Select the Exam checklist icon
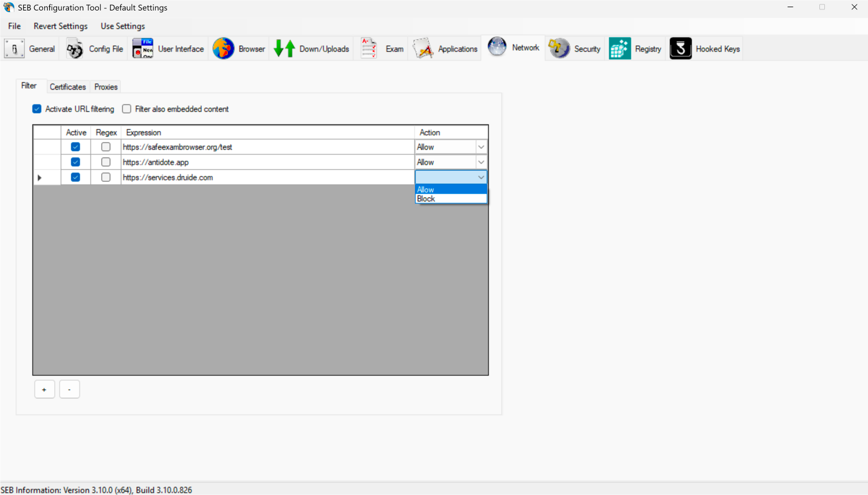 click(x=369, y=49)
